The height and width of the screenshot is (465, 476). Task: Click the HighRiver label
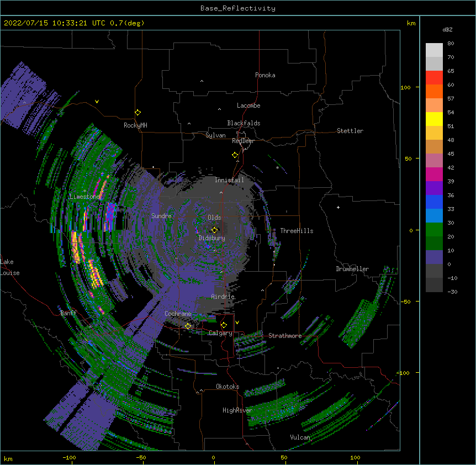[237, 410]
